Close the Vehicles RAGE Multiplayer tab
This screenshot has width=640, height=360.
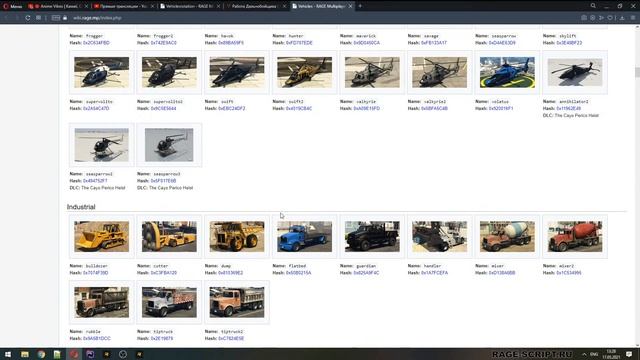click(x=350, y=6)
